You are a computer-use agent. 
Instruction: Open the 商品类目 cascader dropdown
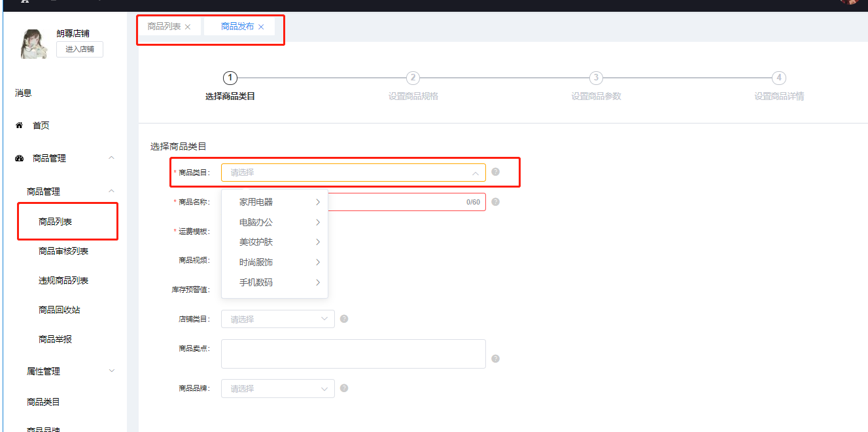pos(353,173)
